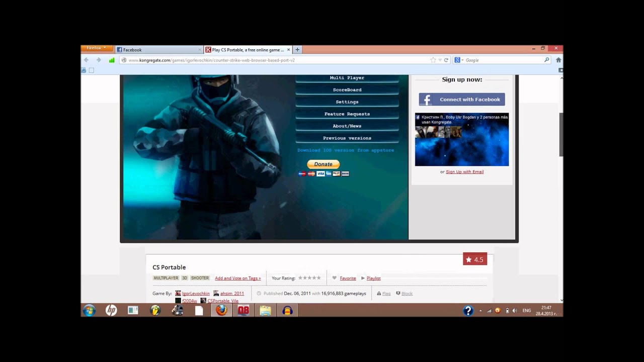This screenshot has width=644, height=362.
Task: Click the battery tray icon
Action: click(x=507, y=311)
